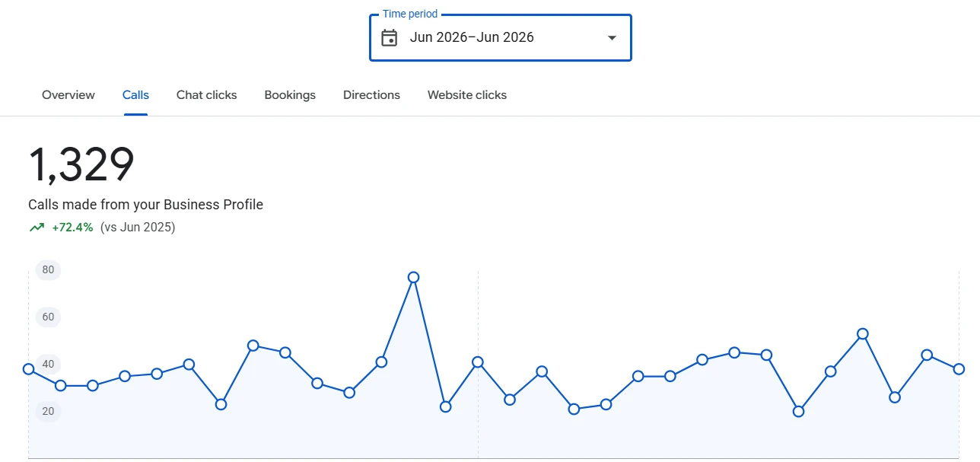Go to the Bookings tab

coord(290,95)
